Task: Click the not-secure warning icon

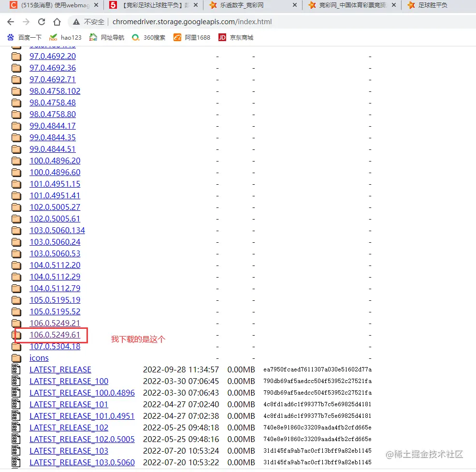Action: (76, 22)
